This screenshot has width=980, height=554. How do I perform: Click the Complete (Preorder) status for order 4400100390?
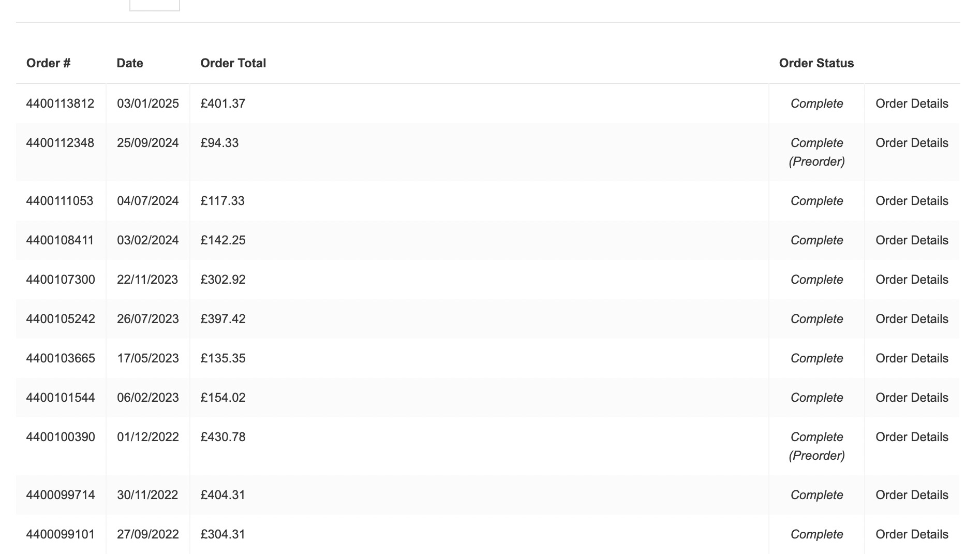pos(816,446)
